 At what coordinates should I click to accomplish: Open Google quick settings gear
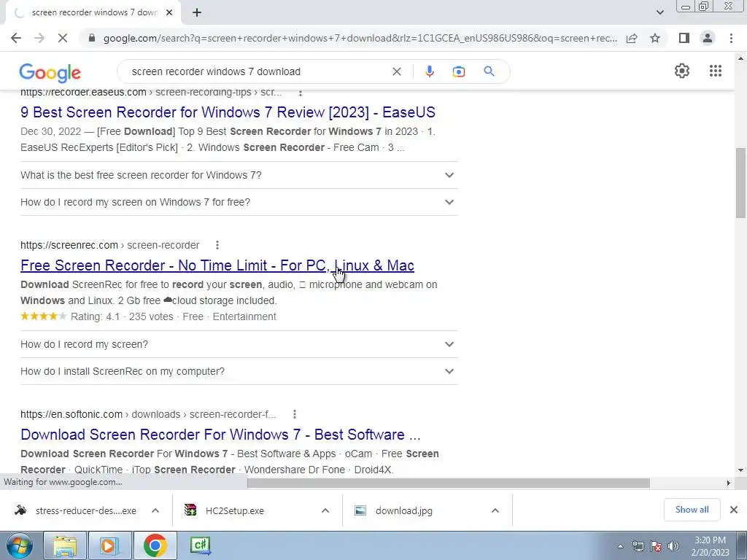click(682, 71)
